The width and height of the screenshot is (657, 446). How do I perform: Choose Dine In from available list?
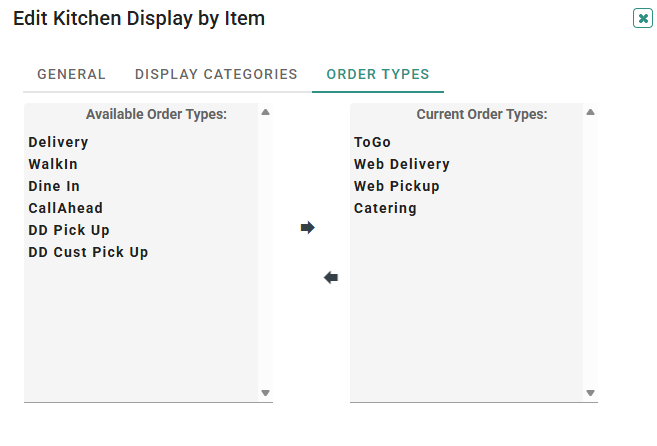[54, 186]
